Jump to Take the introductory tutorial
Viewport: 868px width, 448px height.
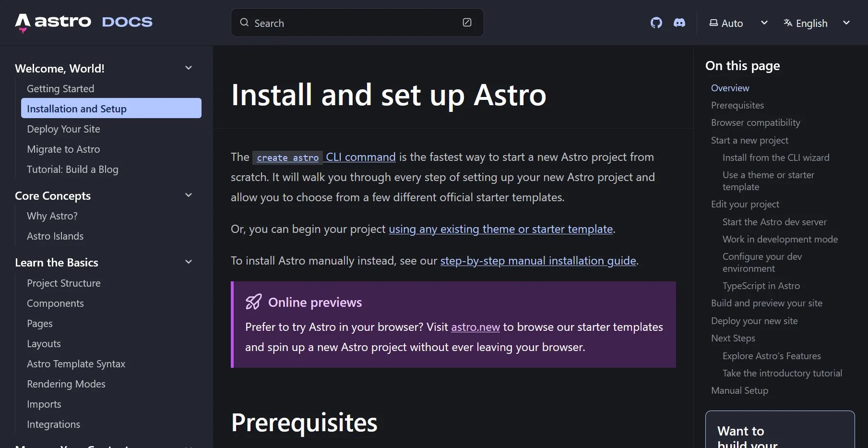782,373
